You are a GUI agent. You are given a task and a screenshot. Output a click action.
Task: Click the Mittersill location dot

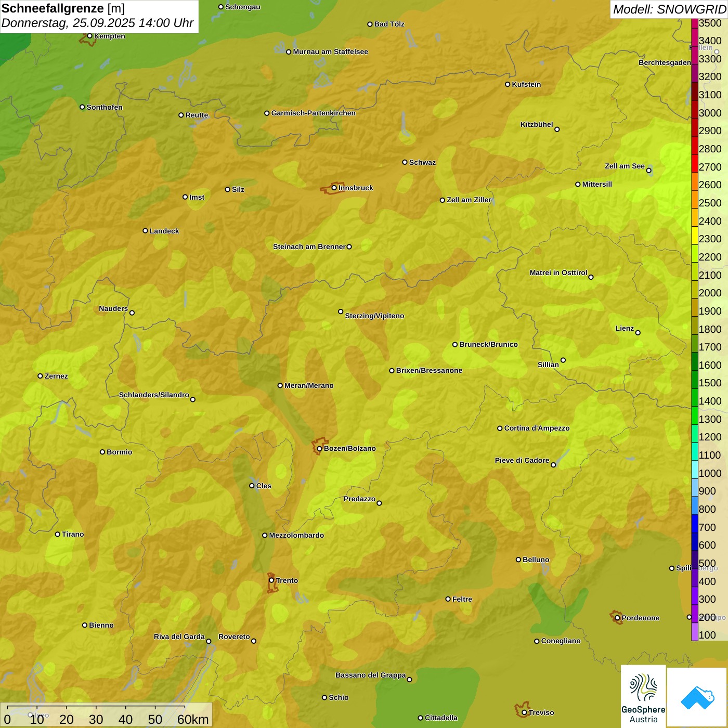tap(578, 184)
